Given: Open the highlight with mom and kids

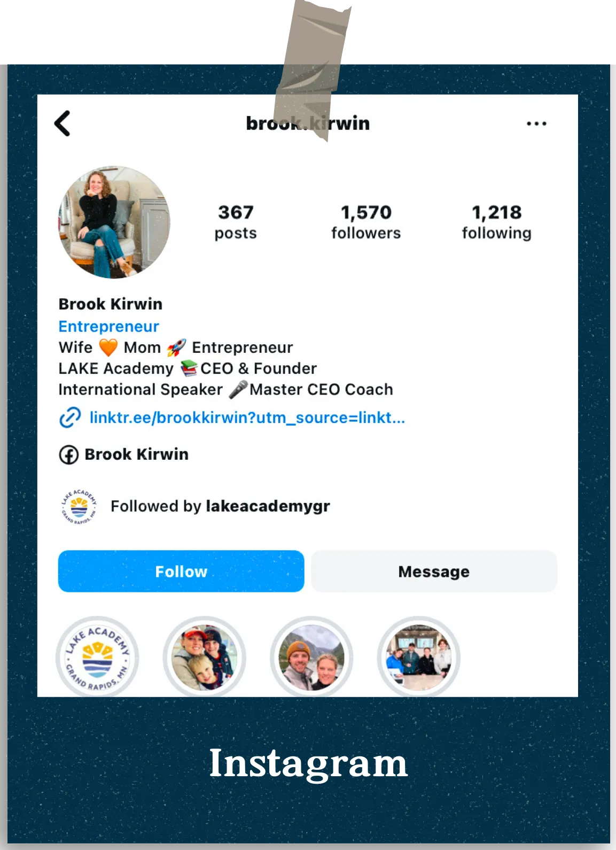Looking at the screenshot, I should click(x=204, y=657).
